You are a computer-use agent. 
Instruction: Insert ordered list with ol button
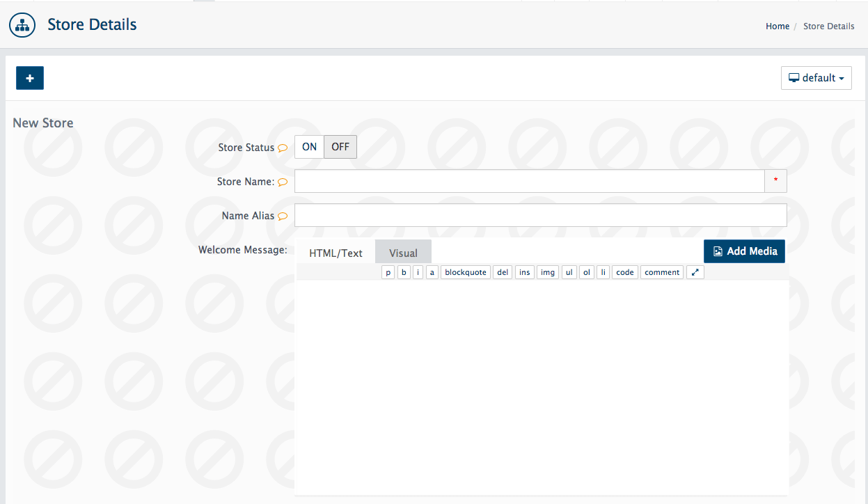[x=587, y=272]
